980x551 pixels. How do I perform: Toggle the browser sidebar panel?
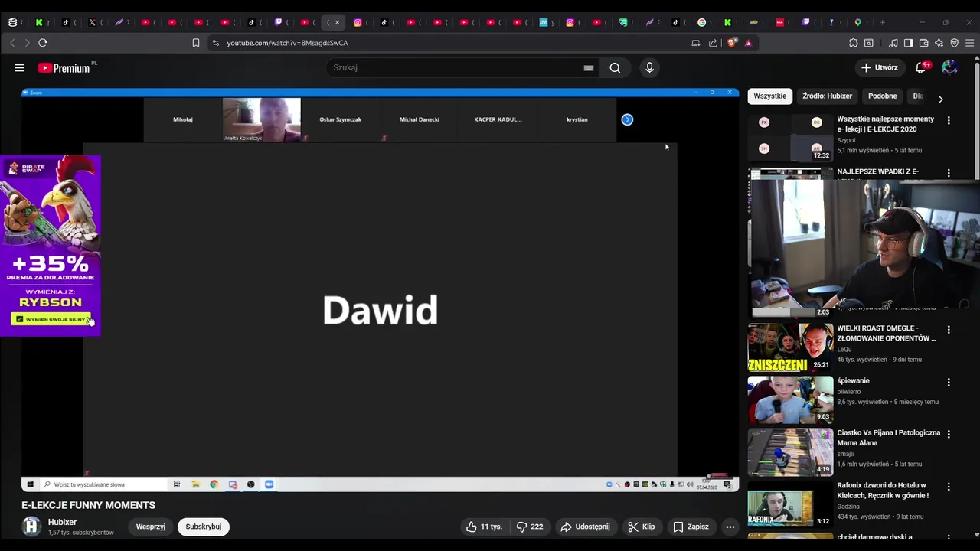coord(909,43)
